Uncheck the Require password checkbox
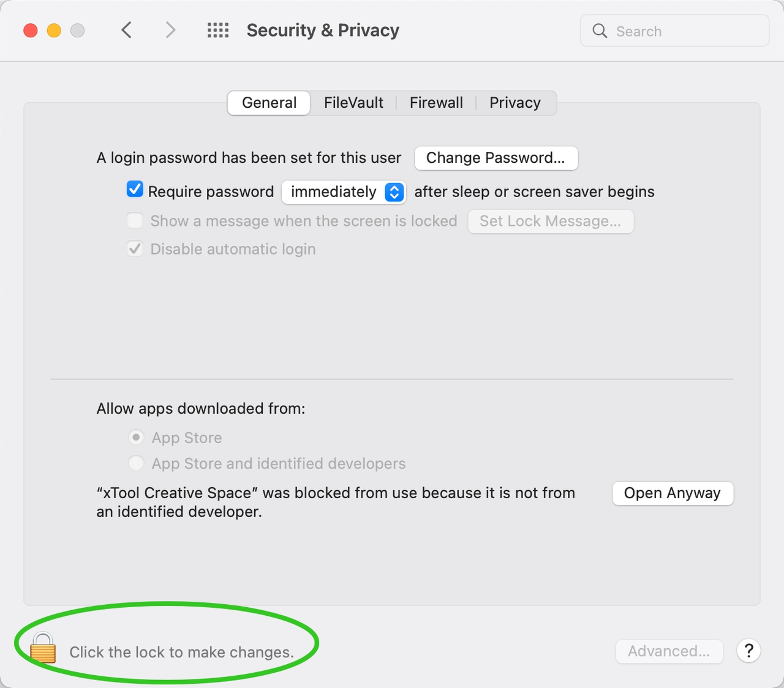 135,190
